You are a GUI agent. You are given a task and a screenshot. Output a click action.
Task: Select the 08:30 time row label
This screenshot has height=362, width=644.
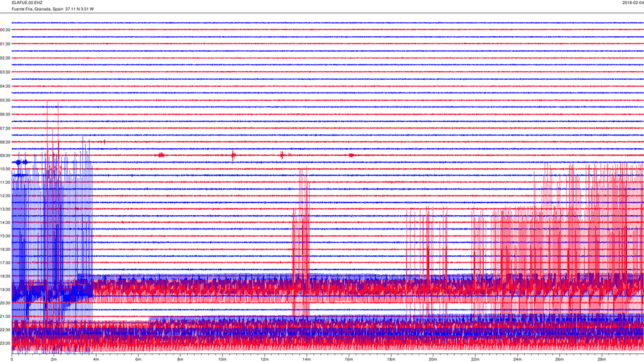pos(5,142)
